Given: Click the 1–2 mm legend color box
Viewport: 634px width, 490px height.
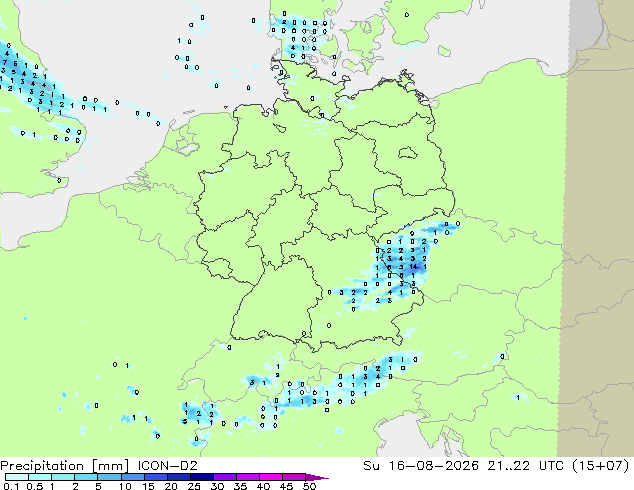Looking at the screenshot, I should point(63,477).
